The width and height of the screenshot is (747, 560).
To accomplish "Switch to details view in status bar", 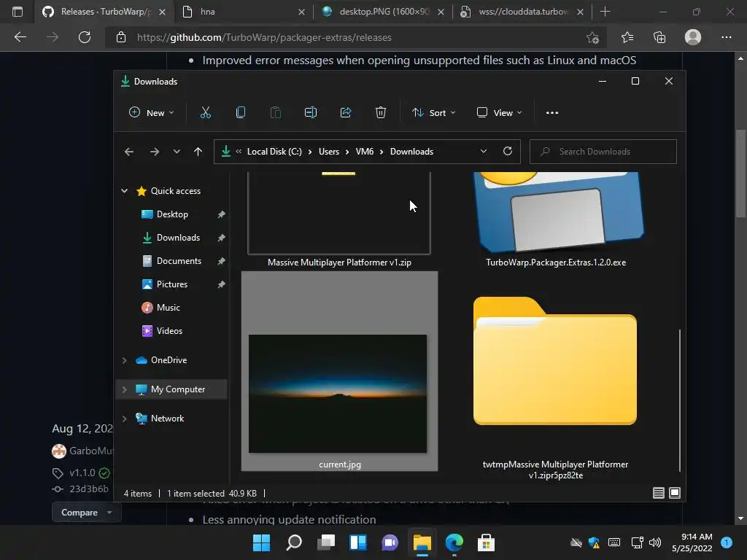I will coord(659,493).
